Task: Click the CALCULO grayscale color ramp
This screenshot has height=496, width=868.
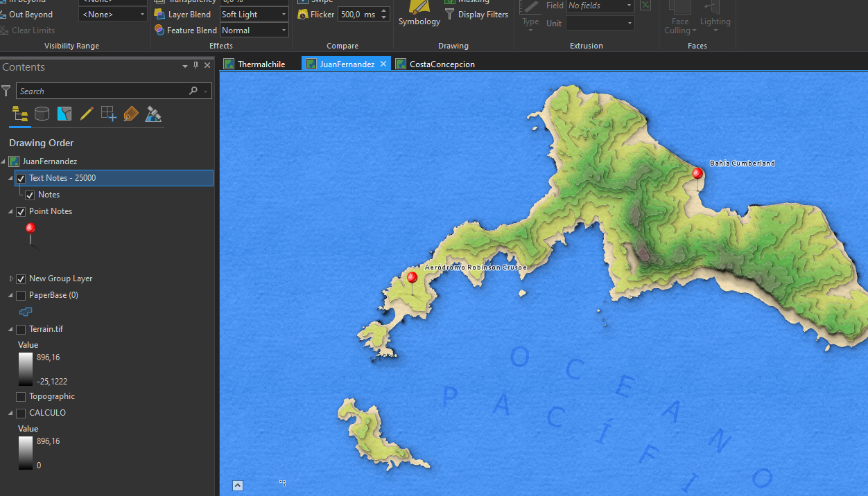Action: 26,453
